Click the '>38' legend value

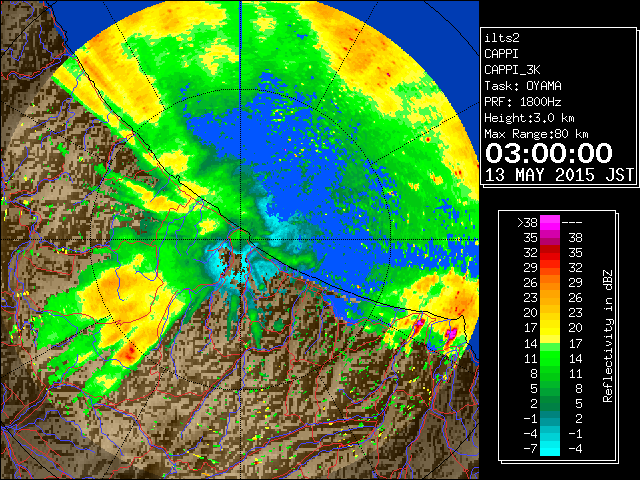(x=527, y=223)
